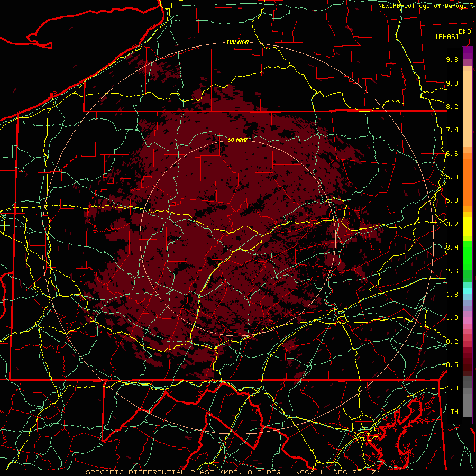Click the 9.8 value on the scale
This screenshot has height=476, width=476.
[452, 59]
